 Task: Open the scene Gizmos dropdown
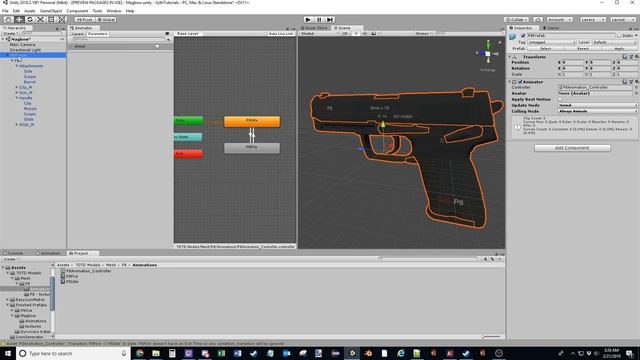coord(424,33)
